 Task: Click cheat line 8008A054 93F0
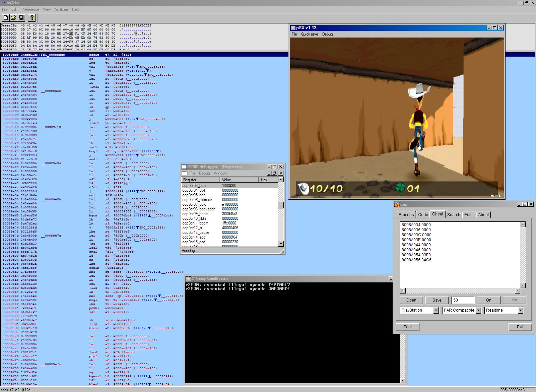[416, 255]
